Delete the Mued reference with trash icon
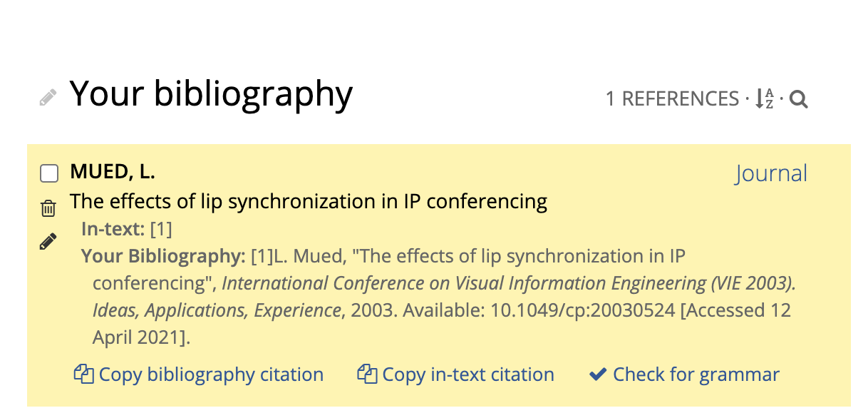 [48, 208]
